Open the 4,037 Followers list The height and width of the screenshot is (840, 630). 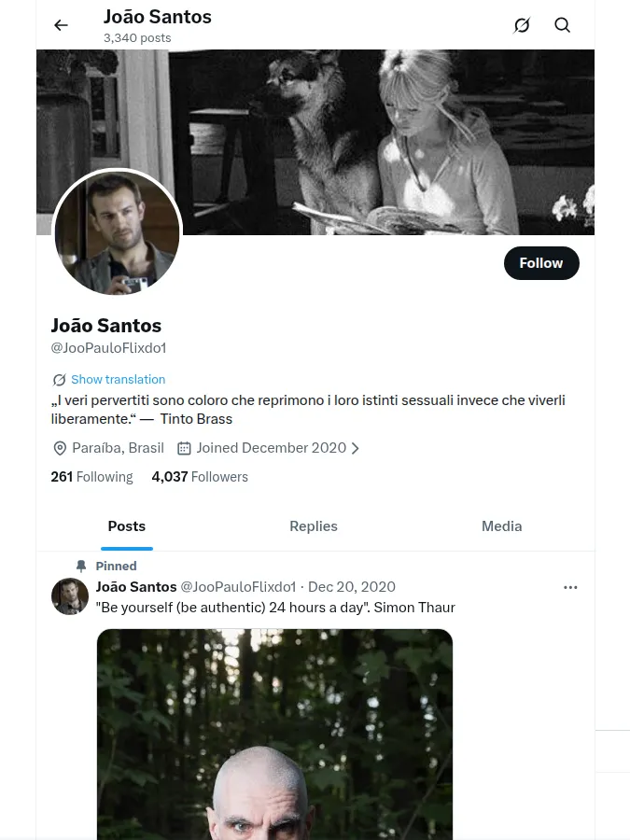click(x=200, y=477)
